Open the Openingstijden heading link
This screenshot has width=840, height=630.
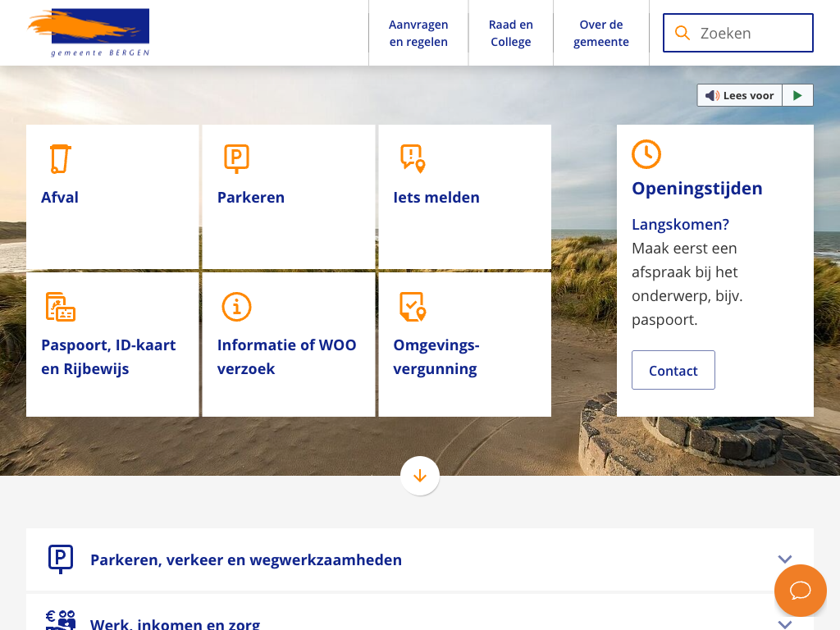696,189
